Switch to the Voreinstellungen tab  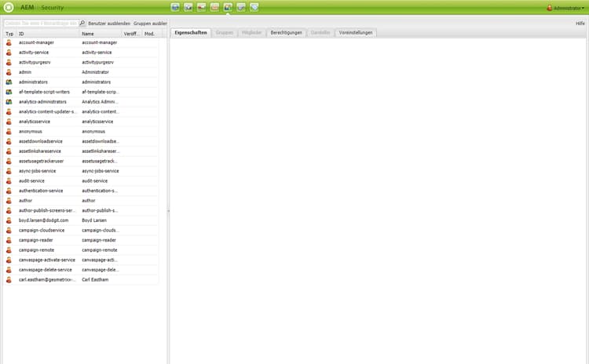[356, 33]
